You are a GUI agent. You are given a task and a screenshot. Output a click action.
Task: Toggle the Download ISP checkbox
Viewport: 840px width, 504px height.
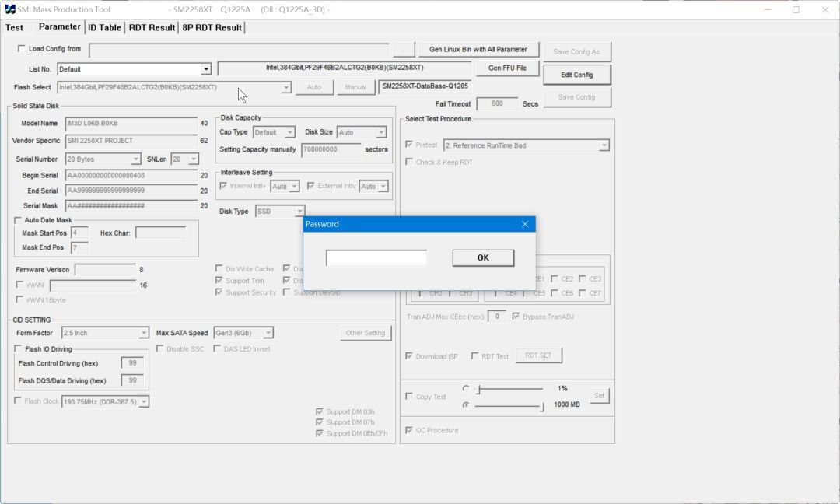409,355
